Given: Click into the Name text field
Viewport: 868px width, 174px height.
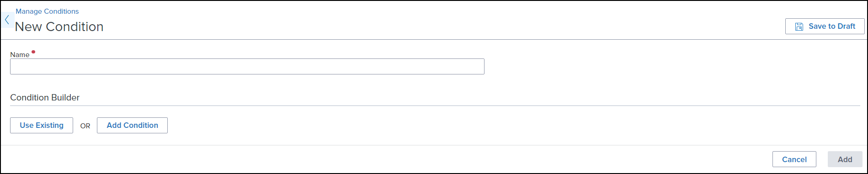Looking at the screenshot, I should 247,67.
